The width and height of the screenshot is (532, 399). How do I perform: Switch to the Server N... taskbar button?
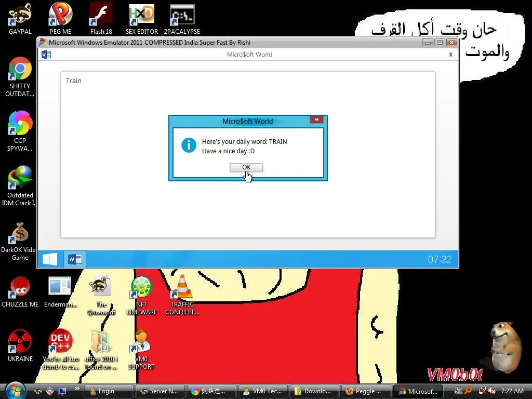coord(160,391)
